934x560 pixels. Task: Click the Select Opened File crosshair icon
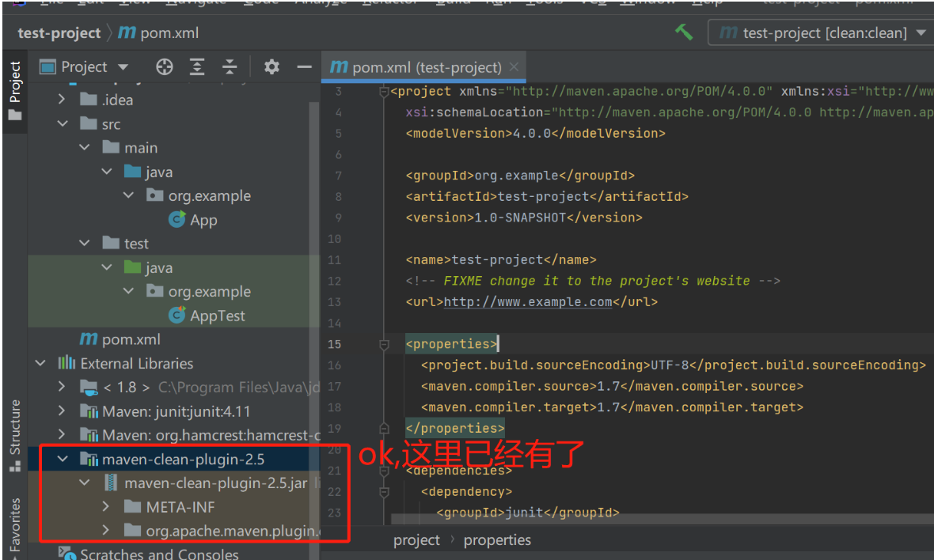[165, 66]
